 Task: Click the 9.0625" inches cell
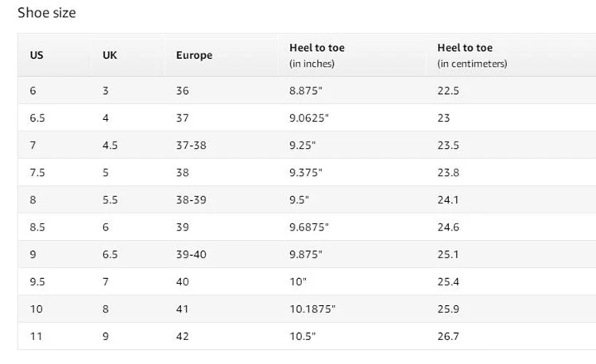pos(308,118)
